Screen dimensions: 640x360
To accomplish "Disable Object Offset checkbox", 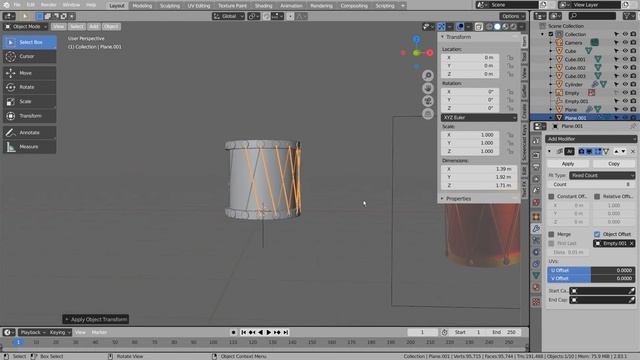I will pos(597,234).
